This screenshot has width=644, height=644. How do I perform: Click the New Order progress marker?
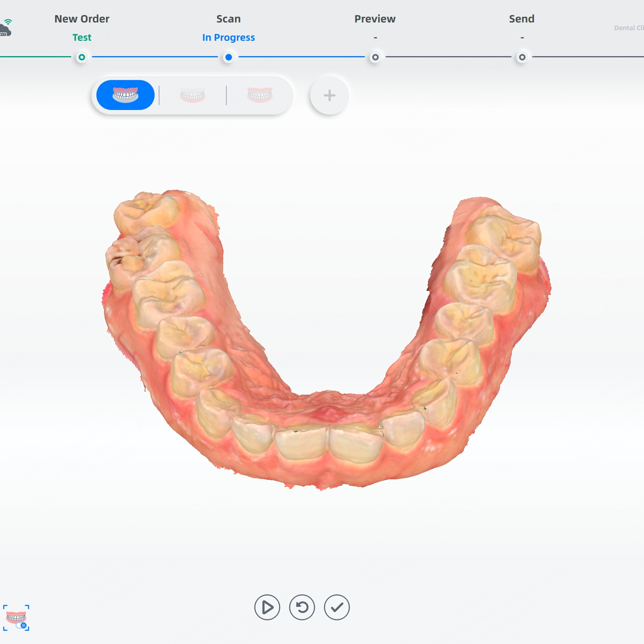[x=82, y=57]
